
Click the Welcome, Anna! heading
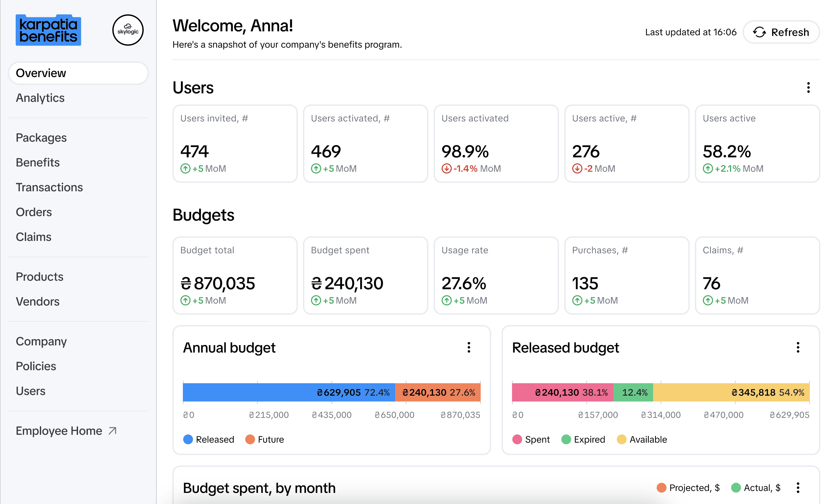233,25
